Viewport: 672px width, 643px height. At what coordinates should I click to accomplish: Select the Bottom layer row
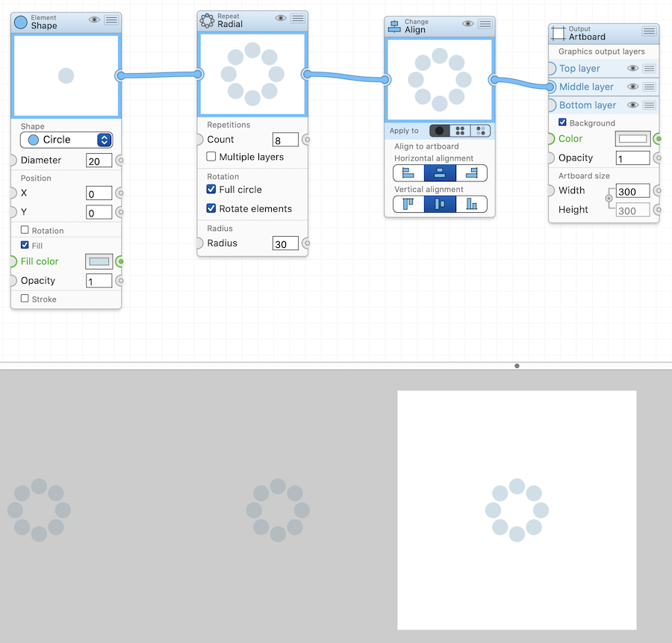(603, 105)
